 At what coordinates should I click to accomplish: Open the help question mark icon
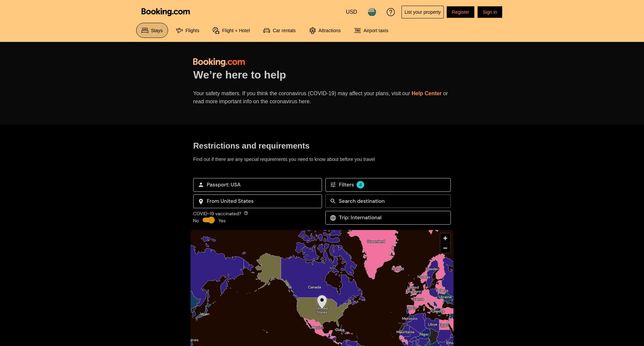point(391,12)
